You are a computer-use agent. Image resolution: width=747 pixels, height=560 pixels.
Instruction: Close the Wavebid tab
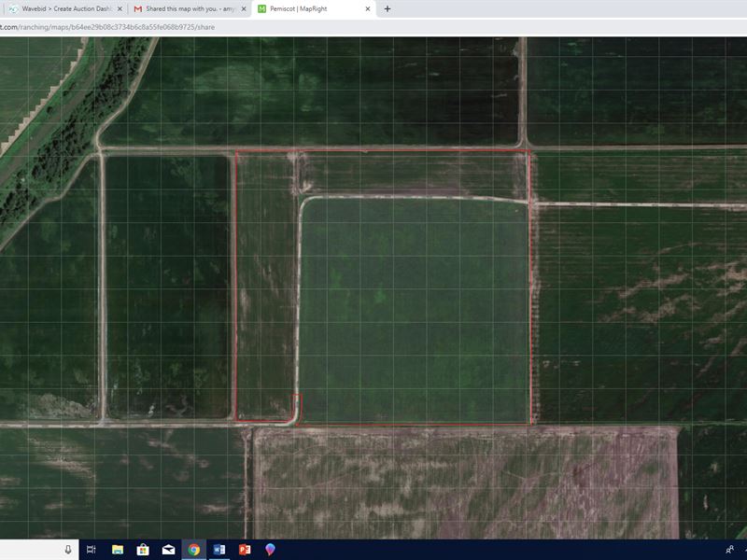tap(120, 9)
